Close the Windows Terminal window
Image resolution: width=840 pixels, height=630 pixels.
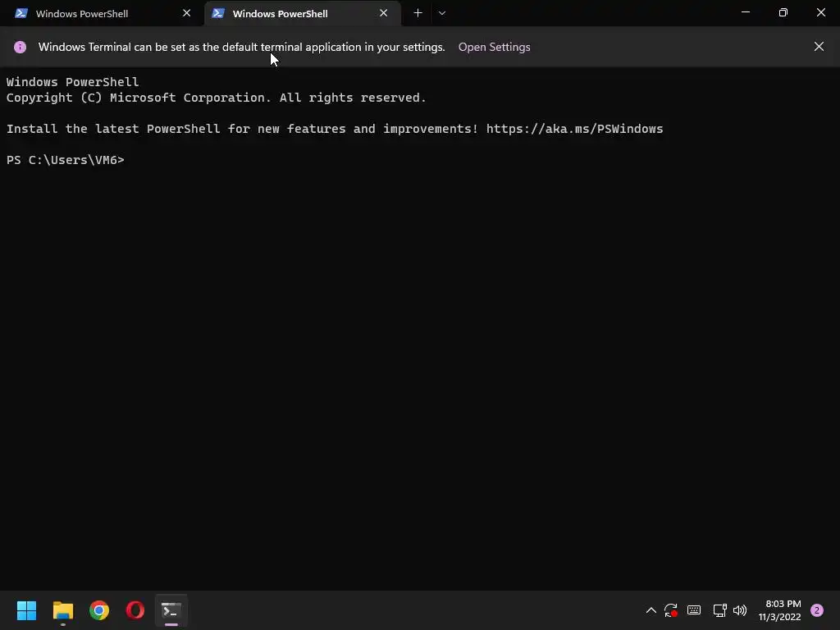[820, 12]
